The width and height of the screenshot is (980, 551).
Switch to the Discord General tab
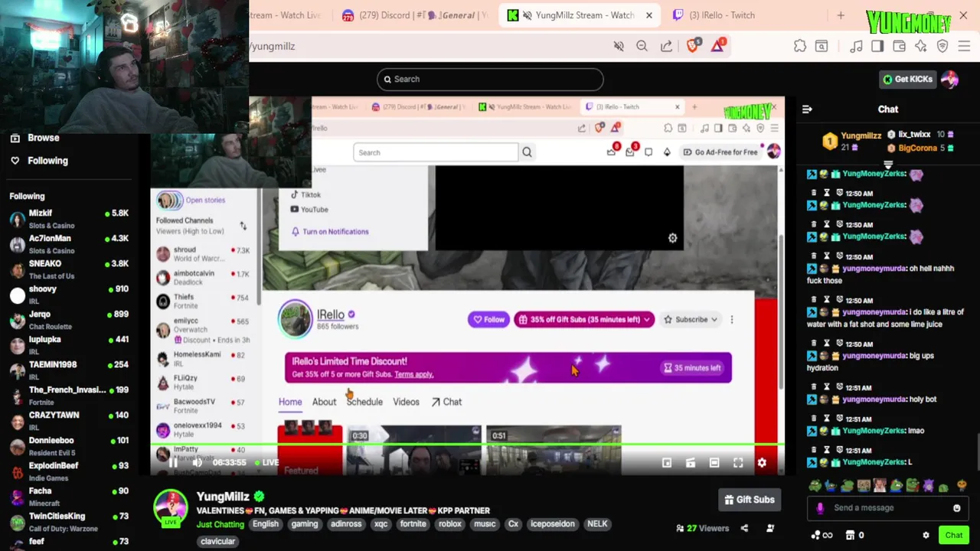click(x=413, y=15)
